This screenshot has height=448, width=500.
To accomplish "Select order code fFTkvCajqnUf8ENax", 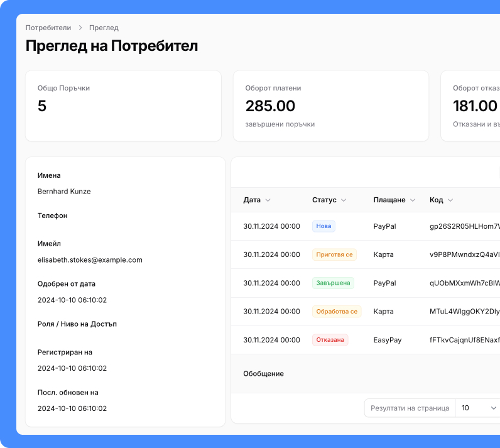I will pos(465,340).
